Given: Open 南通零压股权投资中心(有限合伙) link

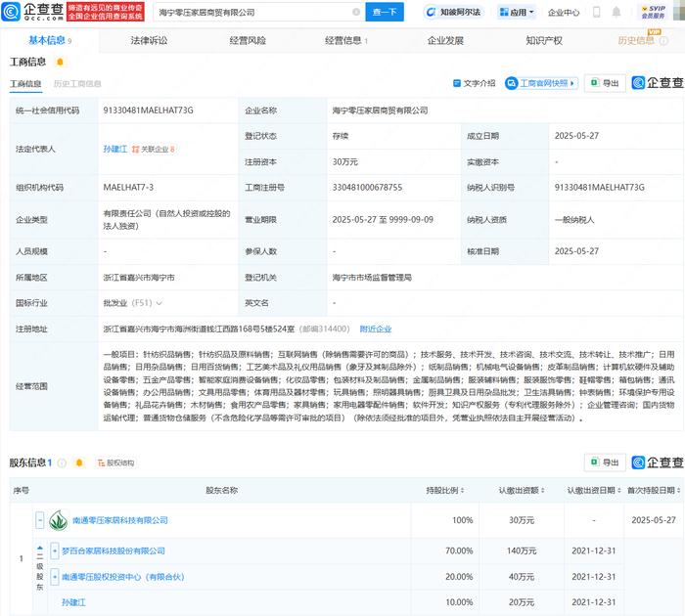Looking at the screenshot, I should 122,577.
